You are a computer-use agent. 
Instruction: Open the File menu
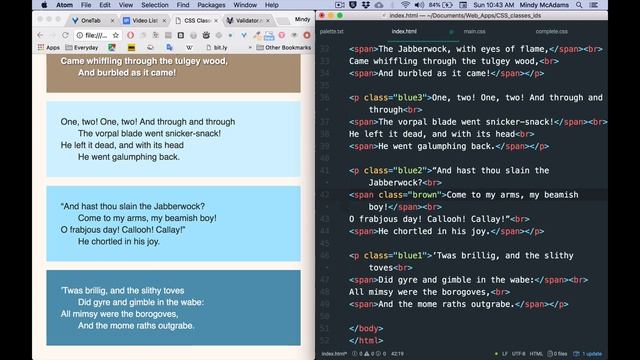coord(86,5)
